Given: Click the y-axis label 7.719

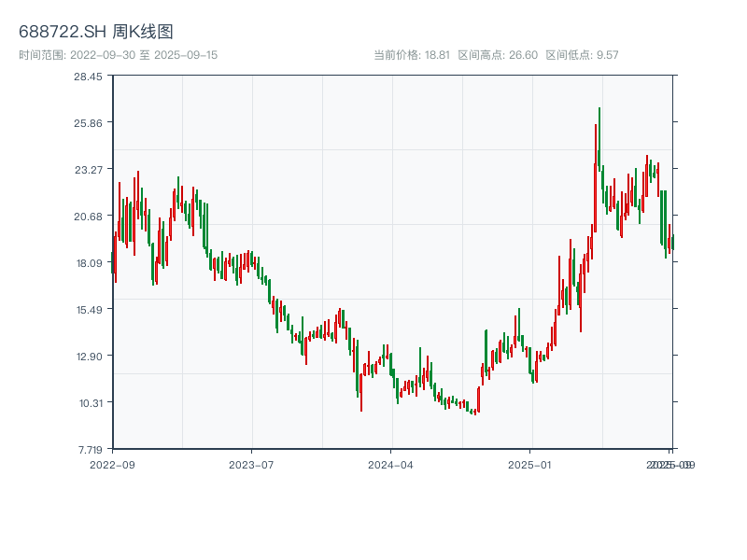Looking at the screenshot, I should pos(91,450).
